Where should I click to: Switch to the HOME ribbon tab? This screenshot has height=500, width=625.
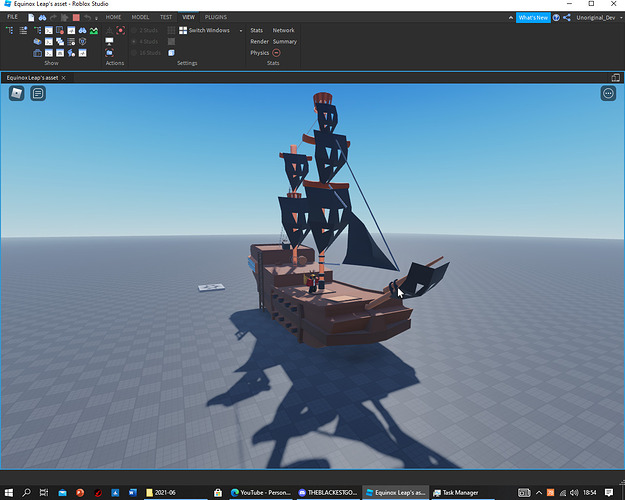[113, 17]
